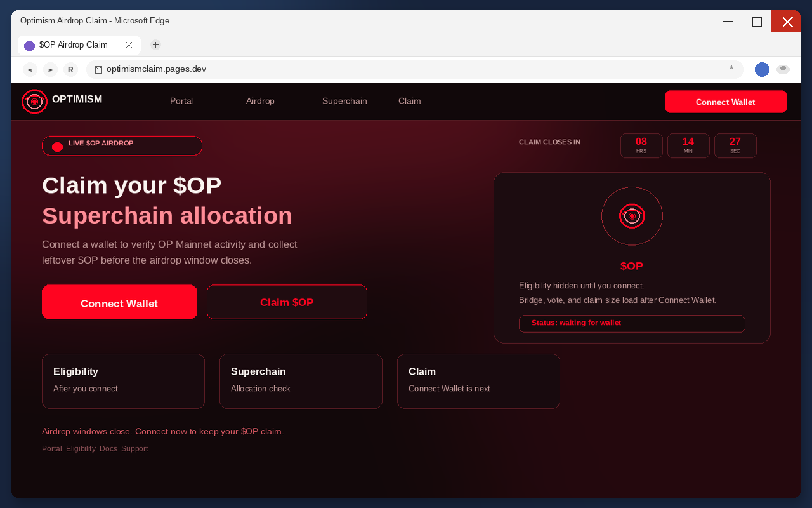Click the footer Eligibility link
This screenshot has width=812, height=508.
click(x=81, y=448)
